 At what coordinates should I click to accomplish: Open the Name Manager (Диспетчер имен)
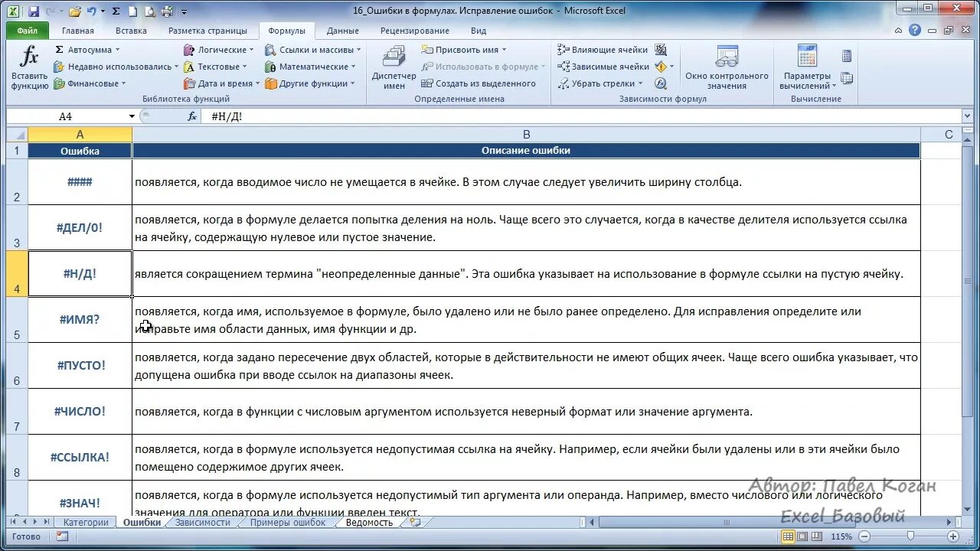click(394, 67)
